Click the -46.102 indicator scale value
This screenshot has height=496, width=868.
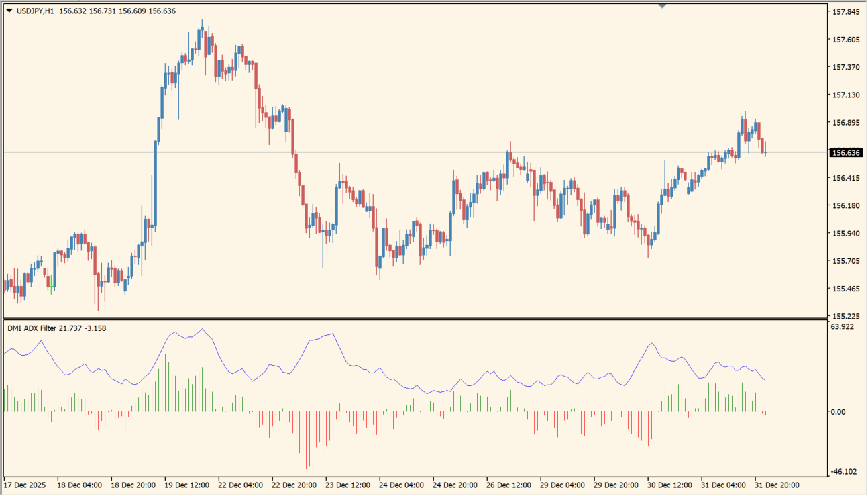843,472
